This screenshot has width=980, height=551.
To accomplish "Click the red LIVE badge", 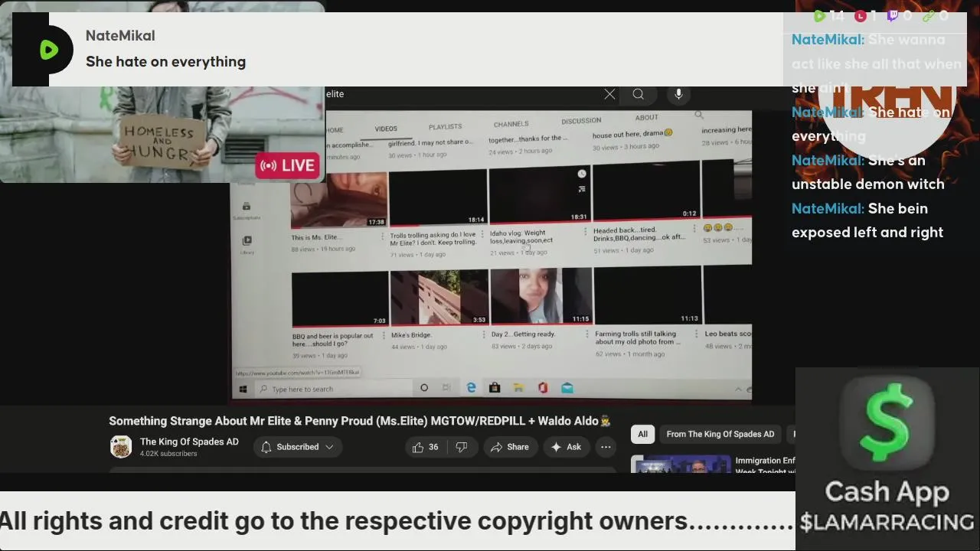I will pos(288,165).
